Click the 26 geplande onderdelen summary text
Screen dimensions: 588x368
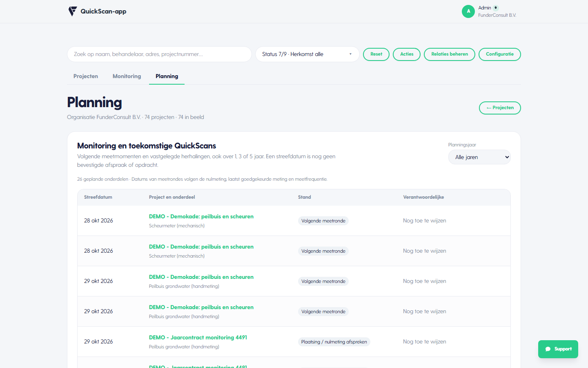tap(202, 179)
